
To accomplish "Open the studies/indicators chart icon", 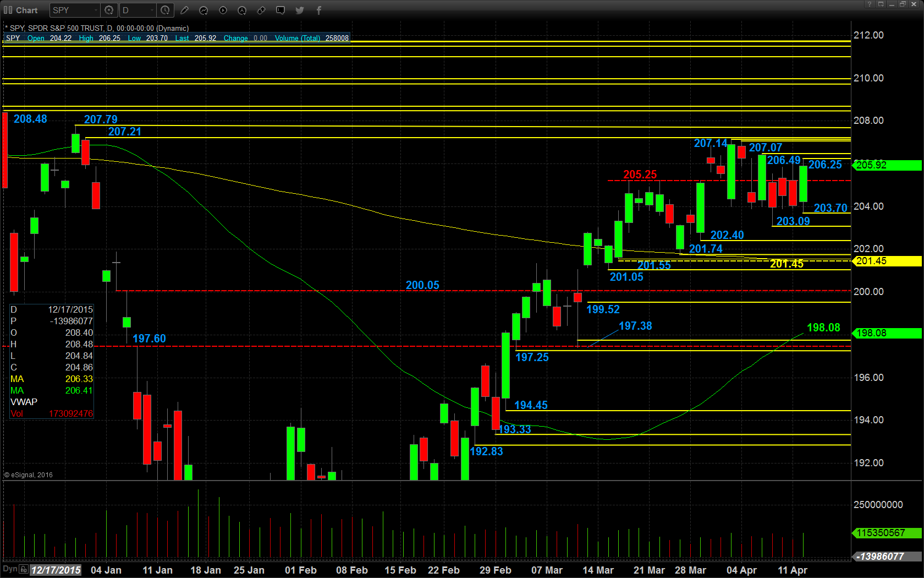I will click(204, 10).
